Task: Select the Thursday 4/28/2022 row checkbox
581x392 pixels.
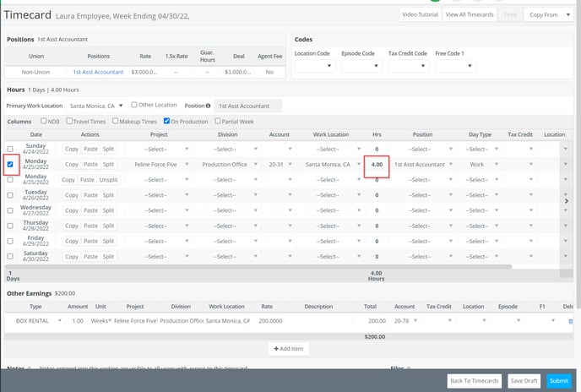Action: (10, 226)
